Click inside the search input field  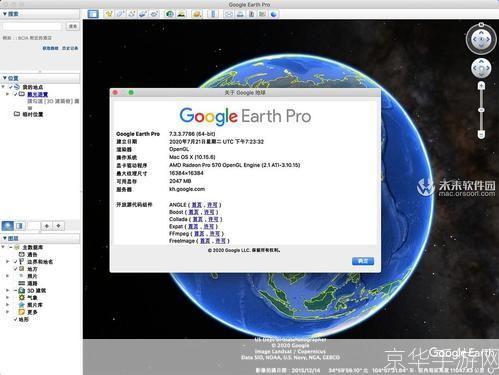32,26
